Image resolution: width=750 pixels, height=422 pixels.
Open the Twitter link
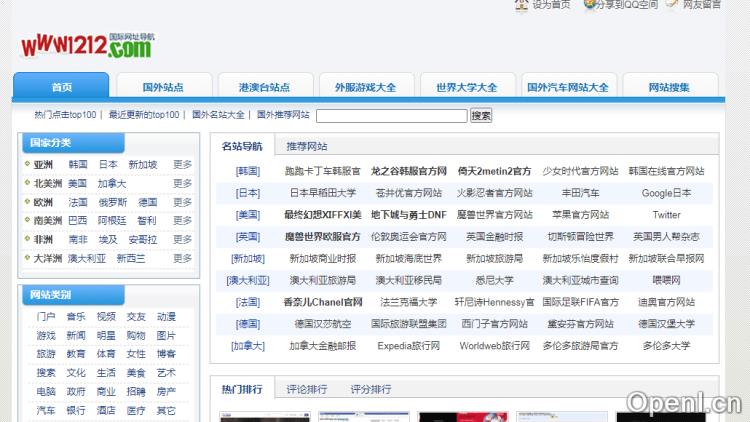pos(666,215)
